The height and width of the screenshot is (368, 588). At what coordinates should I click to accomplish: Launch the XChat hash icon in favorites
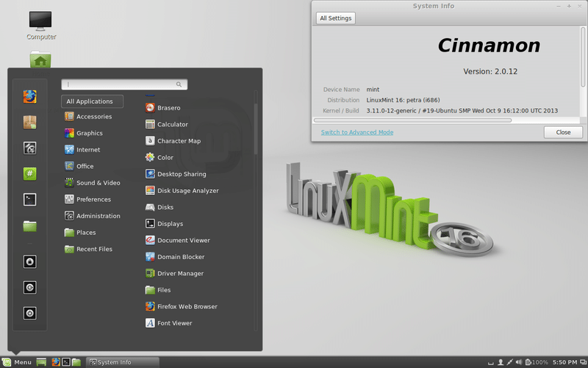click(x=29, y=174)
